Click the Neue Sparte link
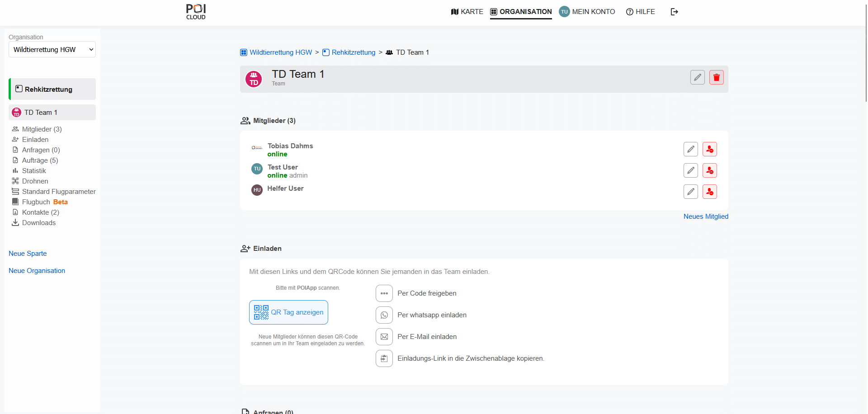The image size is (868, 414). point(28,254)
